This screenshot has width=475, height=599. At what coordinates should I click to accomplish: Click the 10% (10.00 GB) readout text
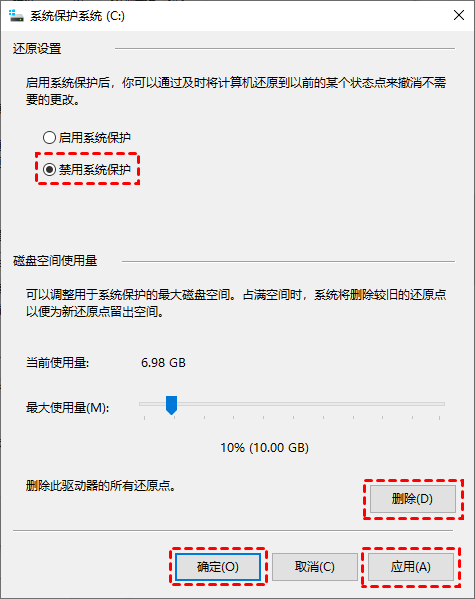(264, 447)
